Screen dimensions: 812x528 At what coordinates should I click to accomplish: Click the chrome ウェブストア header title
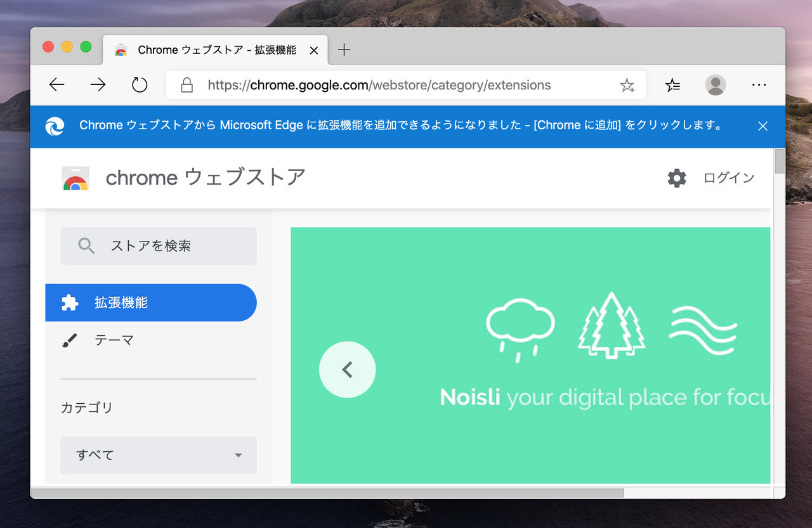pyautogui.click(x=206, y=177)
